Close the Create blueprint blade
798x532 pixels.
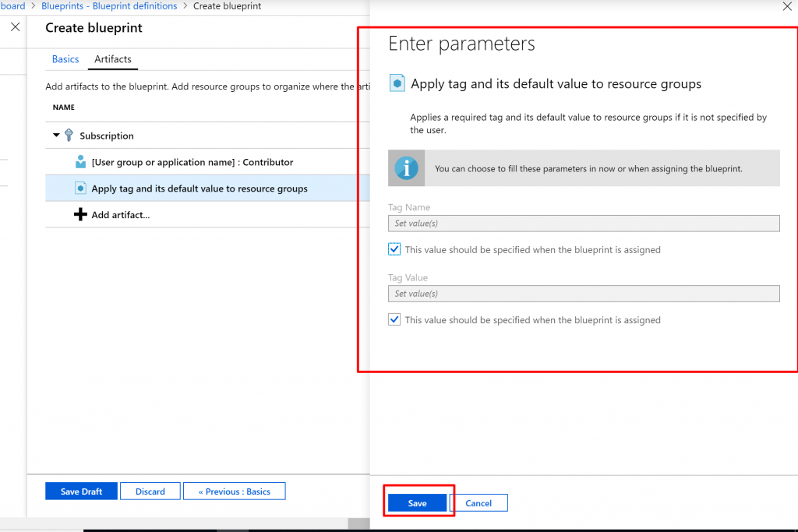tap(15, 27)
